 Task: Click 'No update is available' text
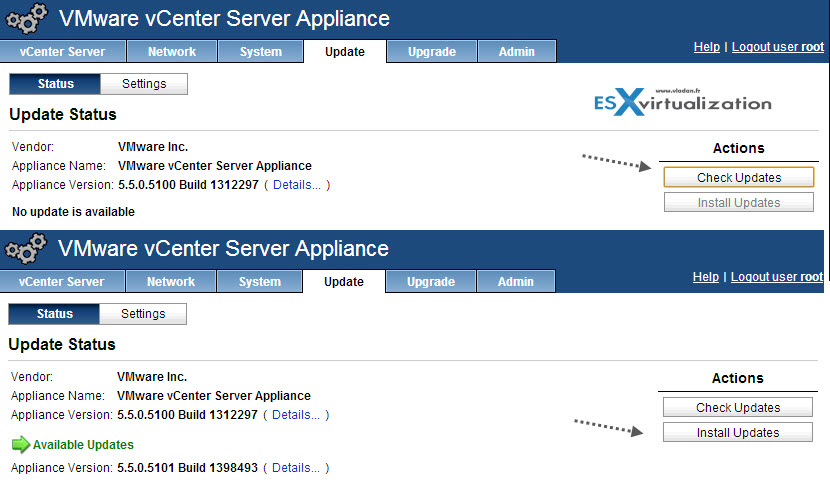coord(74,212)
